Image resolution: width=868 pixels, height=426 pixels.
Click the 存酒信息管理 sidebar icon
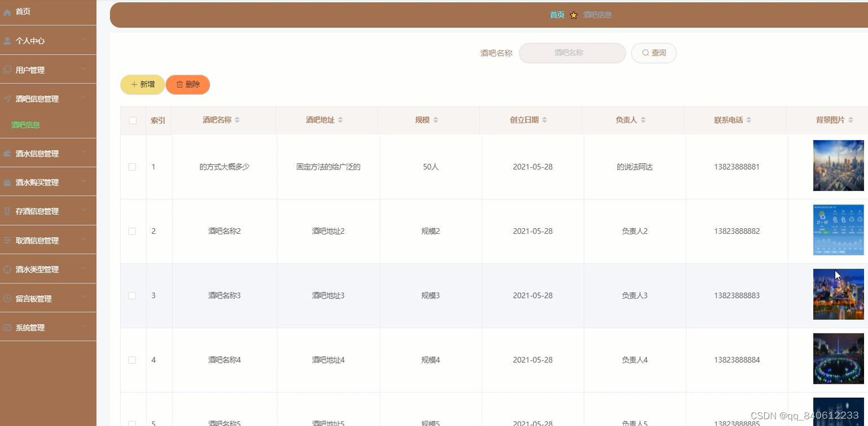point(7,211)
